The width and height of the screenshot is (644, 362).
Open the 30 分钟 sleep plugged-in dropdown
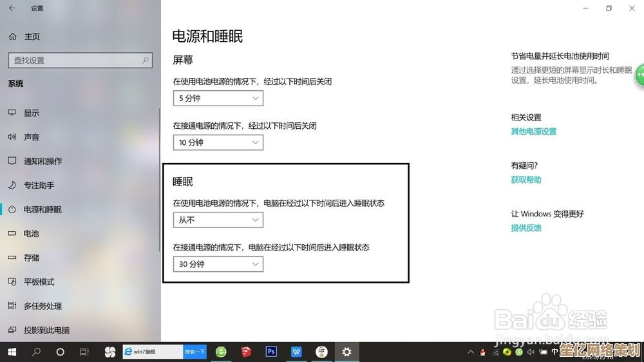[x=218, y=264]
